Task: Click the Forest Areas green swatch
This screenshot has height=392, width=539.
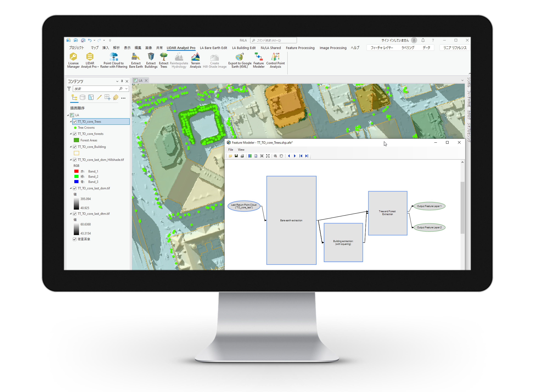Action: [76, 140]
